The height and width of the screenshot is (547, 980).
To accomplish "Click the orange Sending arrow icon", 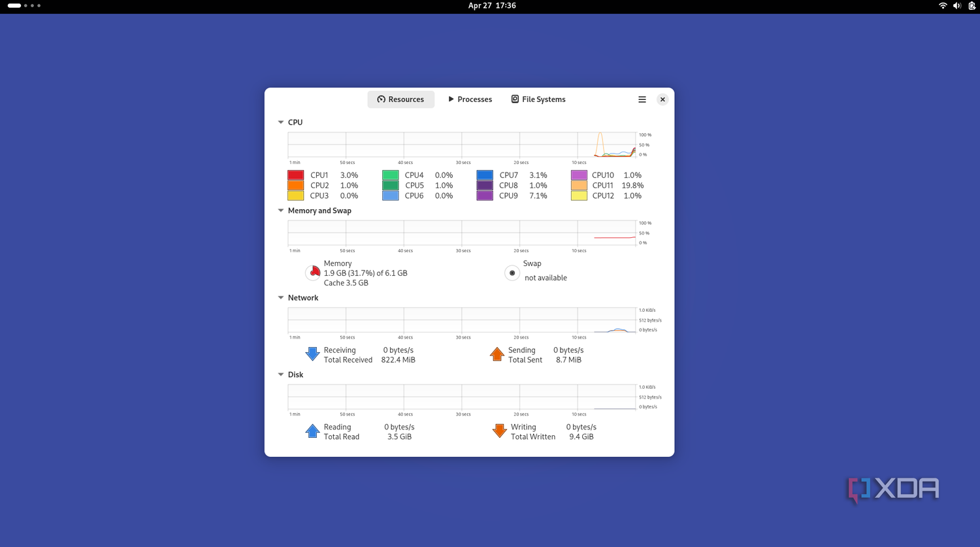I will click(x=497, y=354).
